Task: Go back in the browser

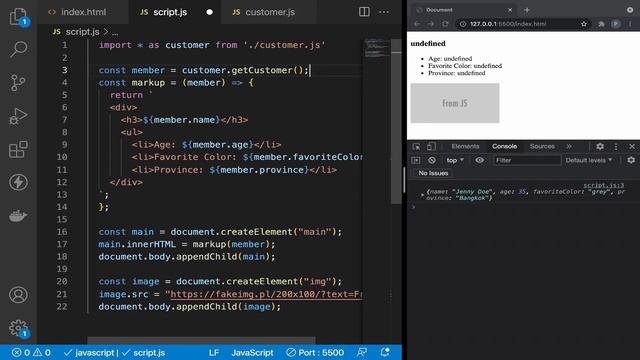Action: pos(417,24)
